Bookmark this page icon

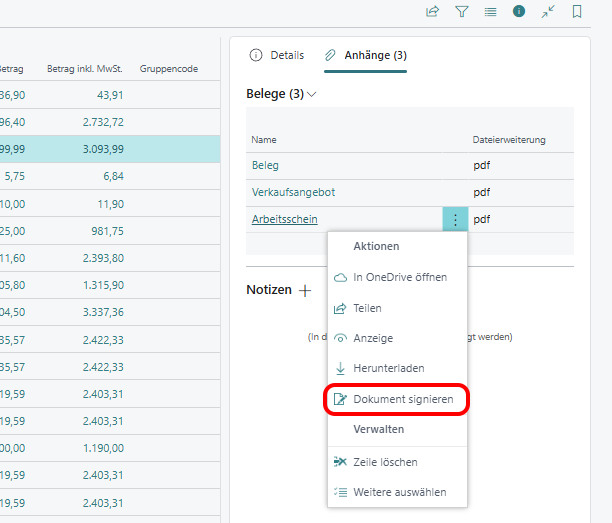577,12
